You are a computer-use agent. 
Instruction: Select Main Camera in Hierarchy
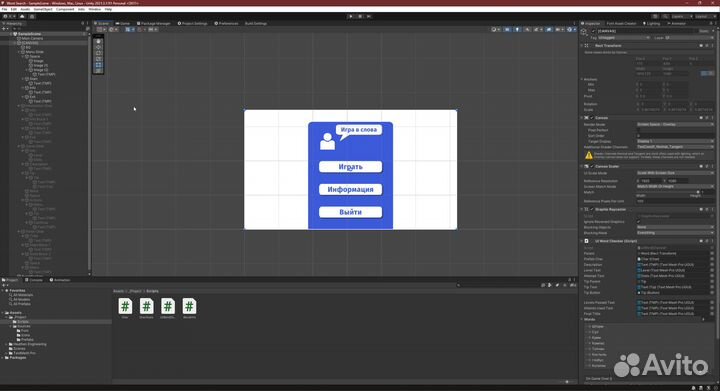coord(32,39)
